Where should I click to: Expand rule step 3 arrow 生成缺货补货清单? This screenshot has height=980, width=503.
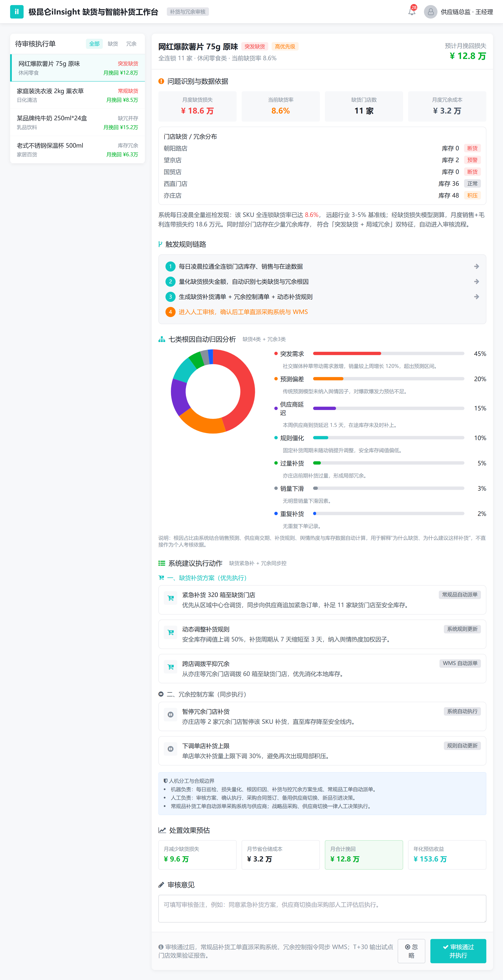tap(476, 297)
